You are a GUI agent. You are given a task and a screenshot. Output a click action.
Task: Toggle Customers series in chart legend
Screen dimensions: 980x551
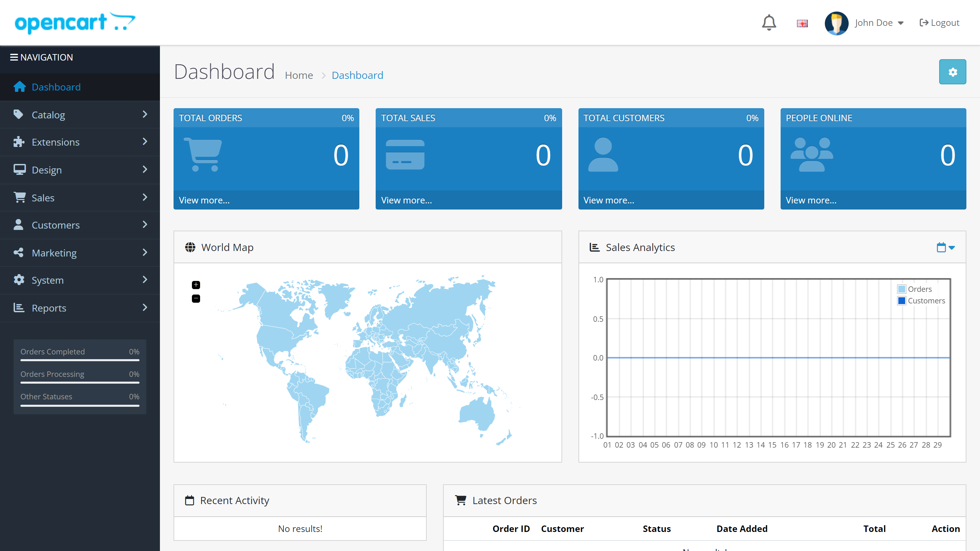[926, 301]
